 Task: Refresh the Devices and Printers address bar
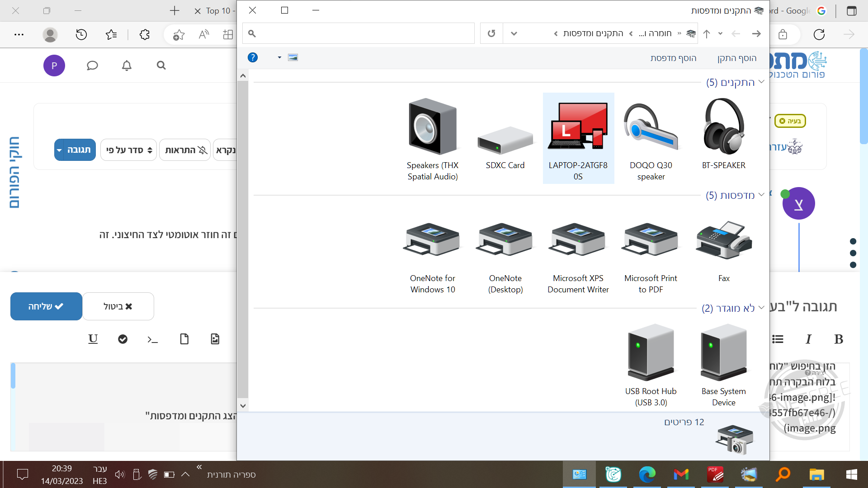click(491, 33)
